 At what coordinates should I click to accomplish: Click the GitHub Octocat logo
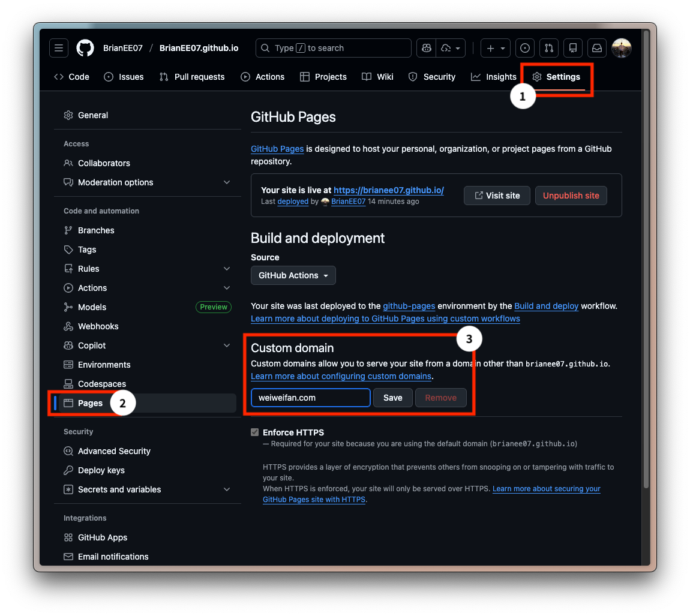85,48
